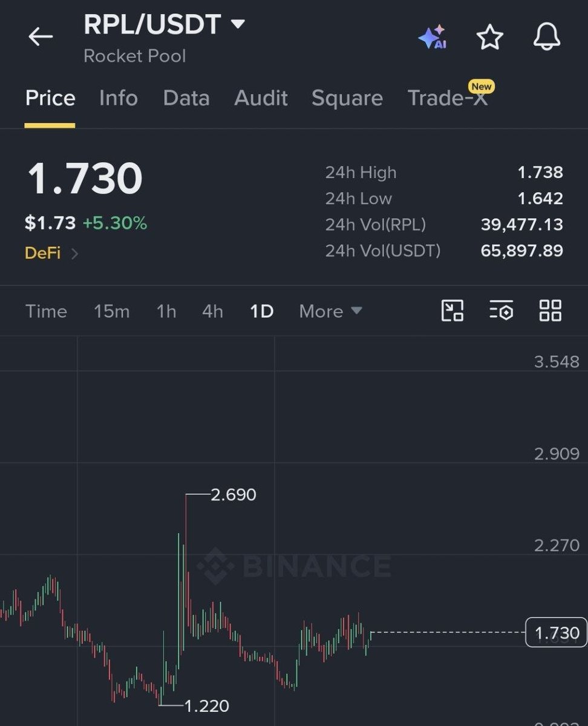Go back using the arrow icon

click(x=41, y=37)
